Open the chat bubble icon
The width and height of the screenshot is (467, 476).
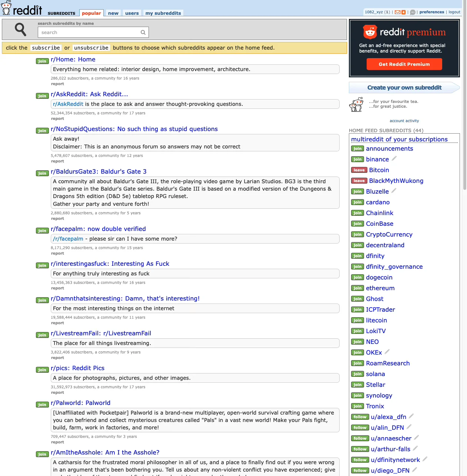pyautogui.click(x=413, y=12)
